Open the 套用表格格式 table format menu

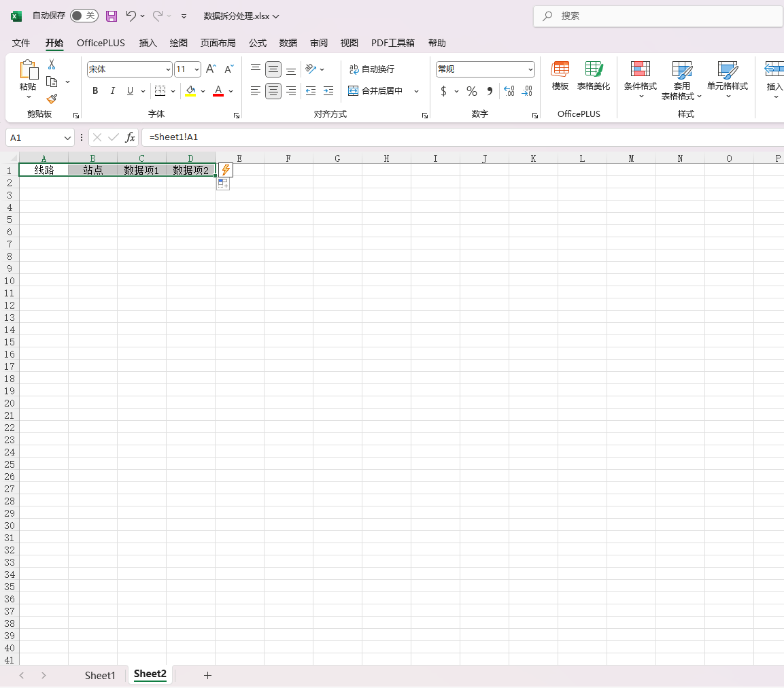click(x=681, y=80)
